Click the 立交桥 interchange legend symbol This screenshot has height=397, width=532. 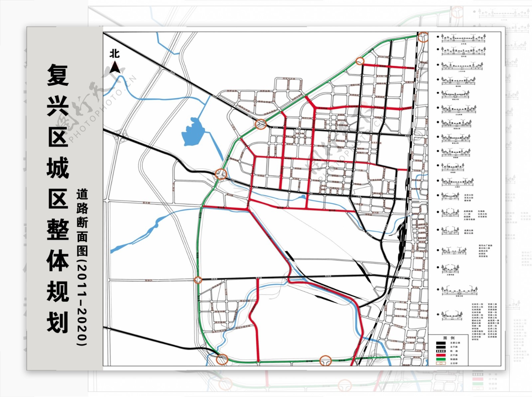coord(441,363)
